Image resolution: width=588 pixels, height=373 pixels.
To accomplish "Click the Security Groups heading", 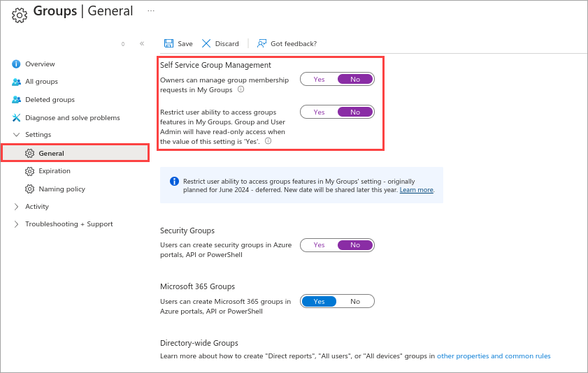I will (187, 231).
